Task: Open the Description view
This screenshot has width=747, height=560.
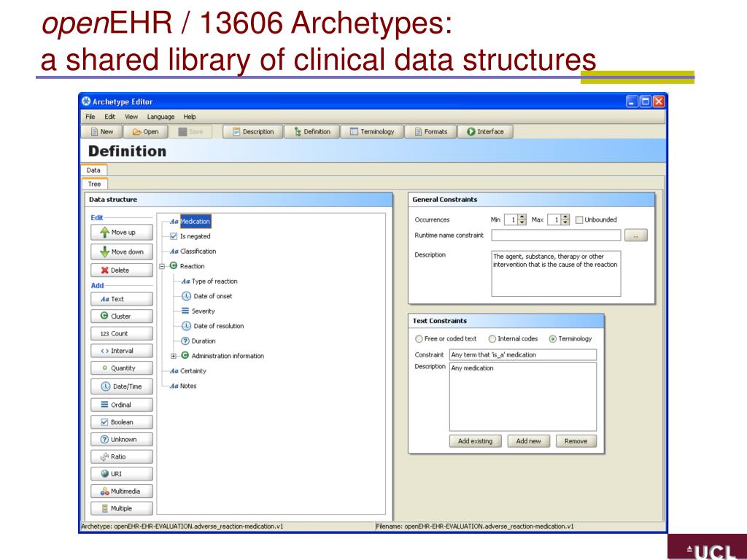Action: pyautogui.click(x=253, y=132)
